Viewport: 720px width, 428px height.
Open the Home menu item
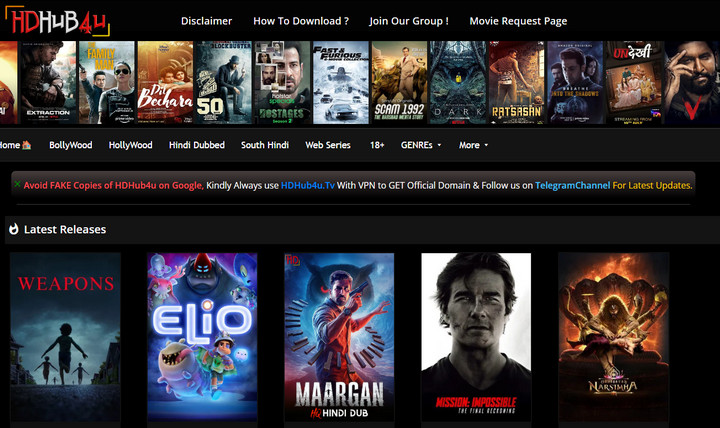pos(14,145)
